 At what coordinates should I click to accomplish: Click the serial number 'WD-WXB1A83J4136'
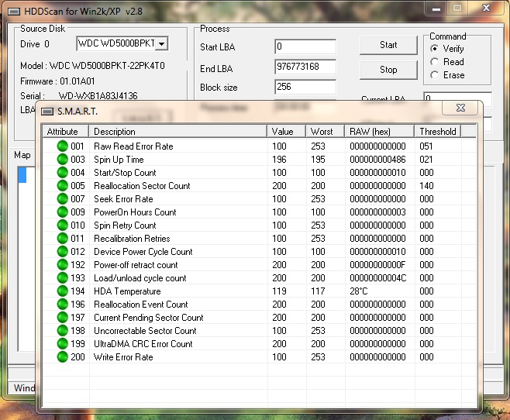98,96
